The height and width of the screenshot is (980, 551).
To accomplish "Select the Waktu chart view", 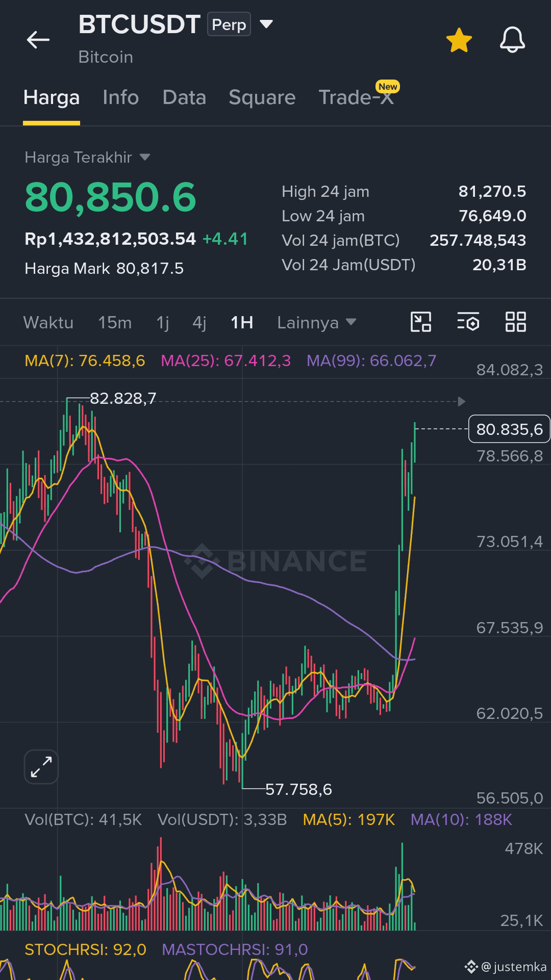I will [x=48, y=322].
